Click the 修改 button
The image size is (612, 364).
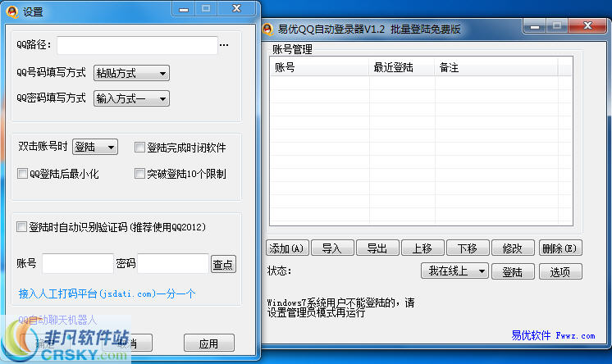[x=513, y=248]
